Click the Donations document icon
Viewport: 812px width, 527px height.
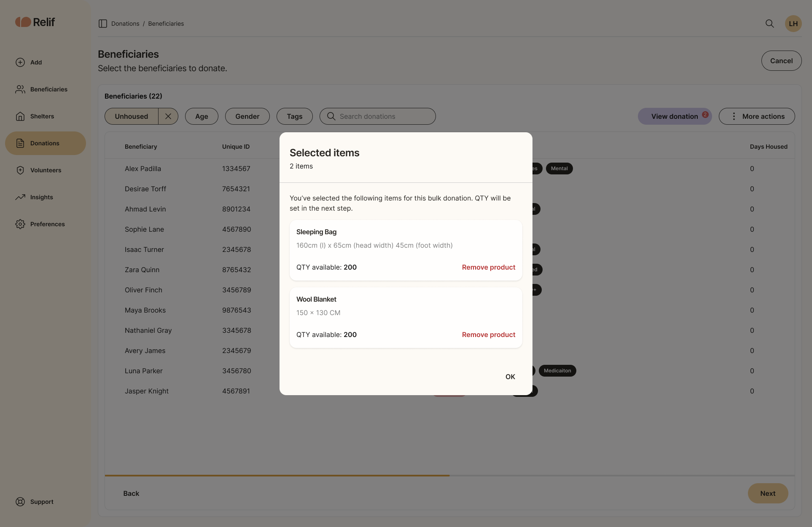[20, 143]
